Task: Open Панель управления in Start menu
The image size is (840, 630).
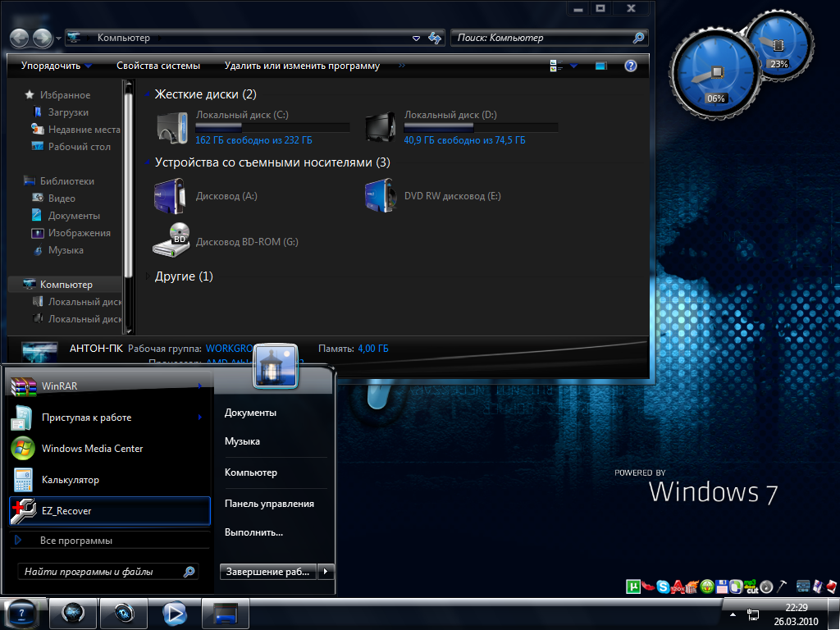Action: click(x=269, y=504)
